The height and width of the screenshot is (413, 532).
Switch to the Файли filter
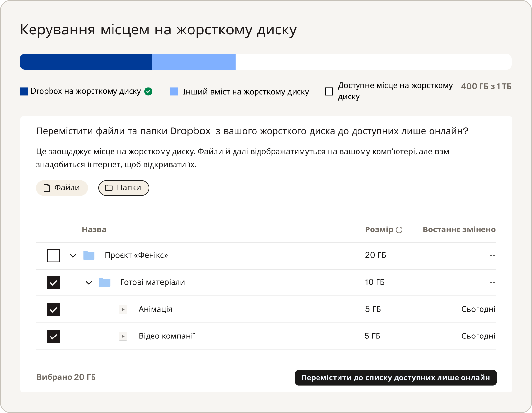[x=62, y=188]
